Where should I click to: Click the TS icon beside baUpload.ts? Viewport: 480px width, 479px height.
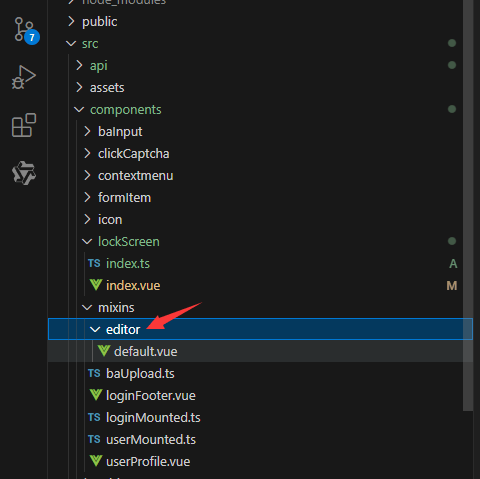pos(94,373)
